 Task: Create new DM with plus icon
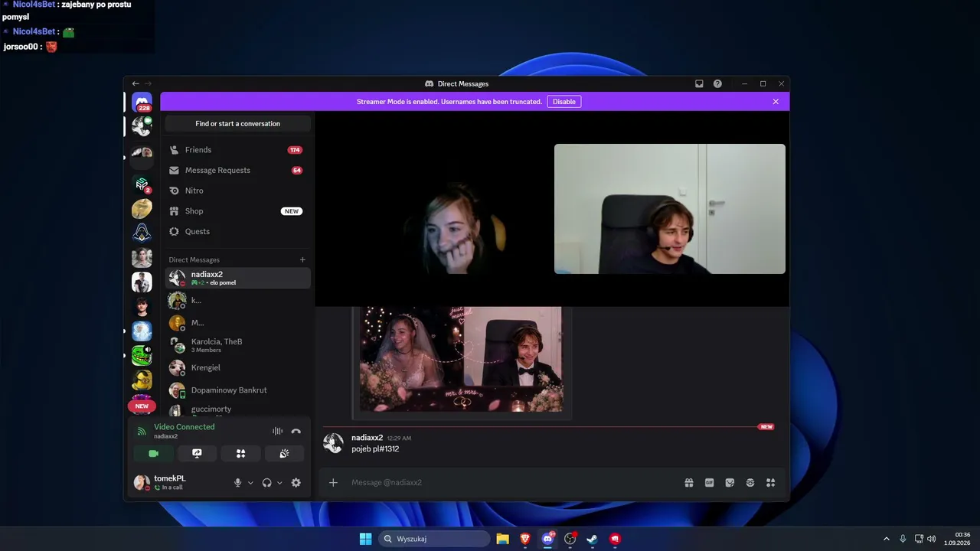pos(302,259)
